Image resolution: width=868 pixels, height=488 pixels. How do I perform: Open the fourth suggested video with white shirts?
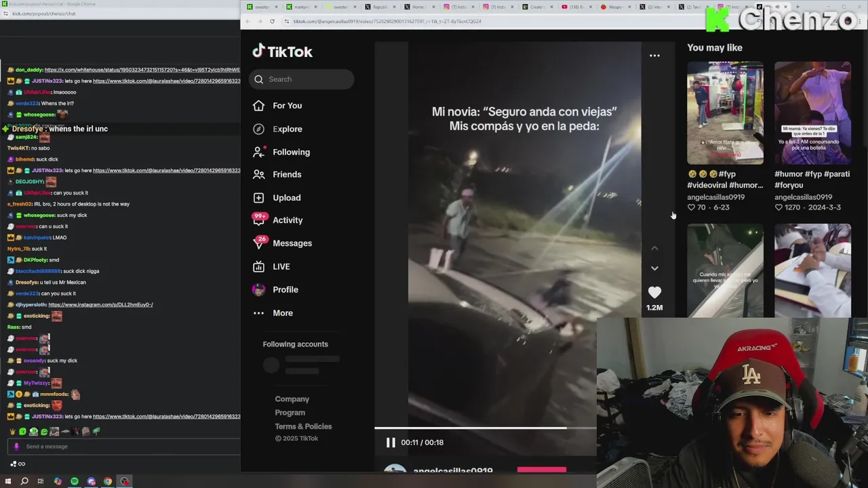(x=812, y=270)
